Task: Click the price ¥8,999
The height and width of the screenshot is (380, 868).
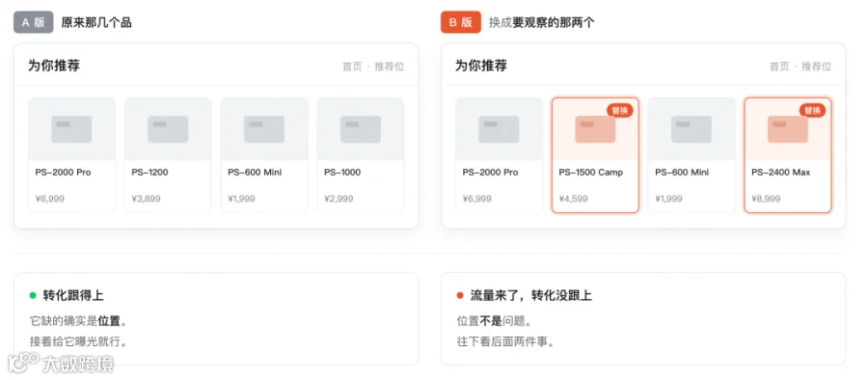Action: coord(766,199)
